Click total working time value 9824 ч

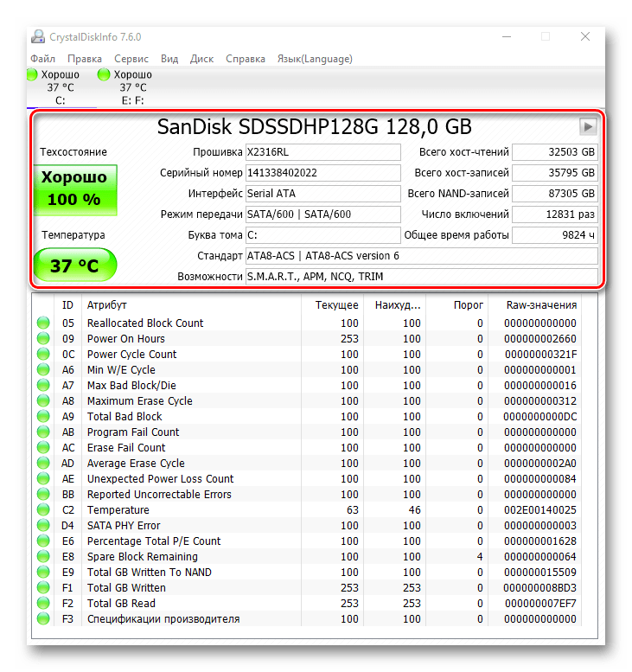pyautogui.click(x=555, y=235)
